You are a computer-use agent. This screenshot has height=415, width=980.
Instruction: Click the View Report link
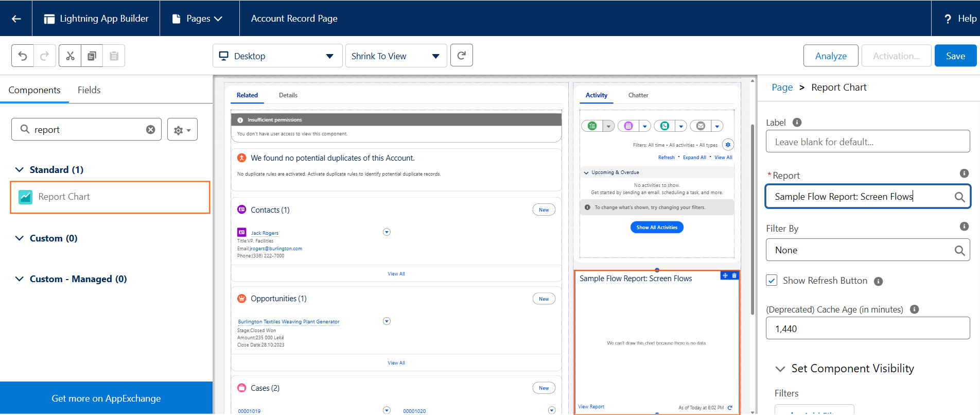tap(591, 407)
